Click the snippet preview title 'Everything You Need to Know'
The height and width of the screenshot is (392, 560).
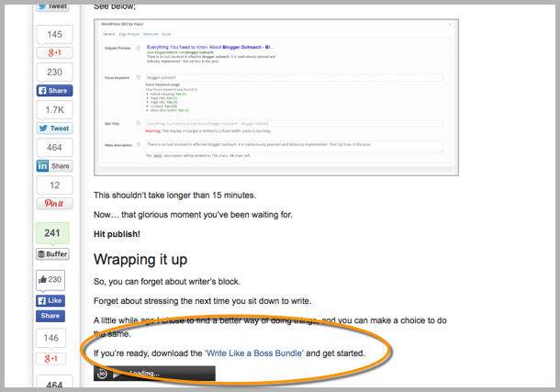pyautogui.click(x=210, y=47)
